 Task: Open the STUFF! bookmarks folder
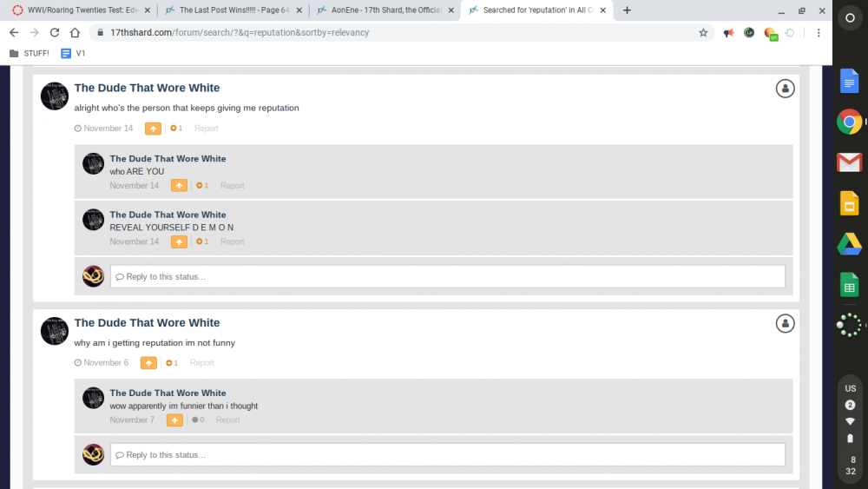(x=30, y=53)
